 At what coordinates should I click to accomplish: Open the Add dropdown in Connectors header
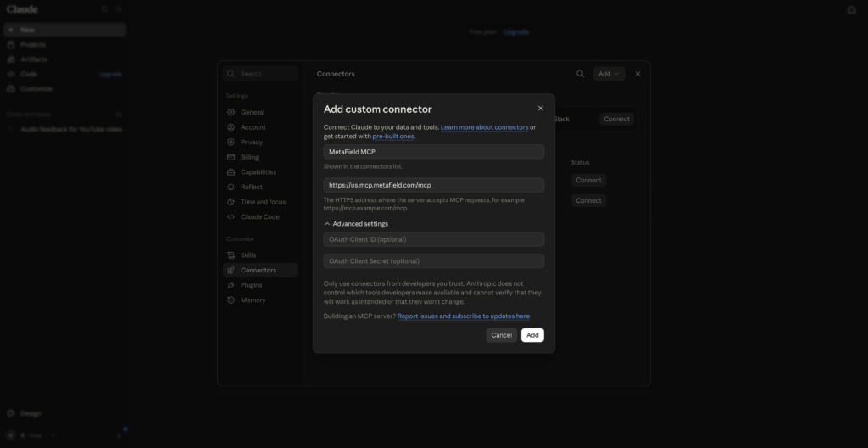click(x=609, y=74)
